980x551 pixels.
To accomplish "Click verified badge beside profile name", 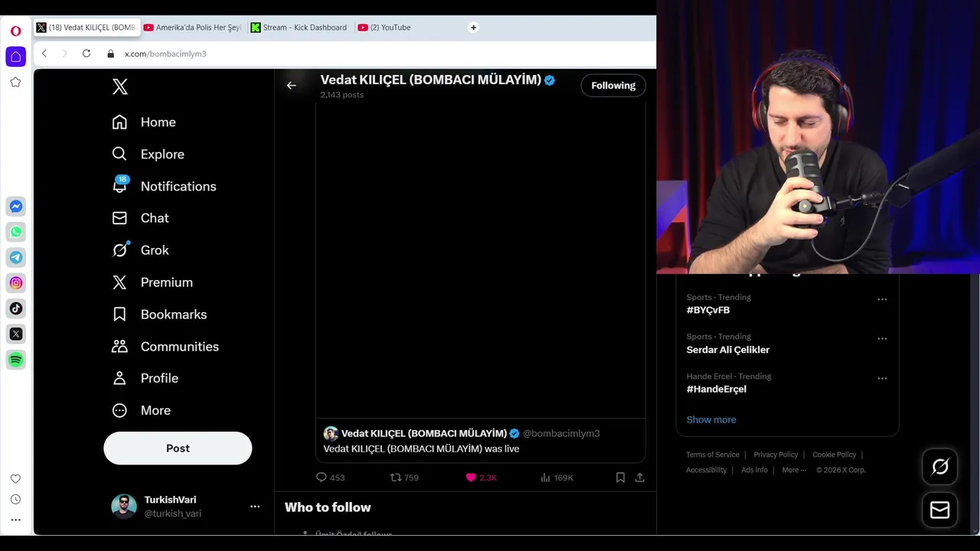I will coord(550,80).
